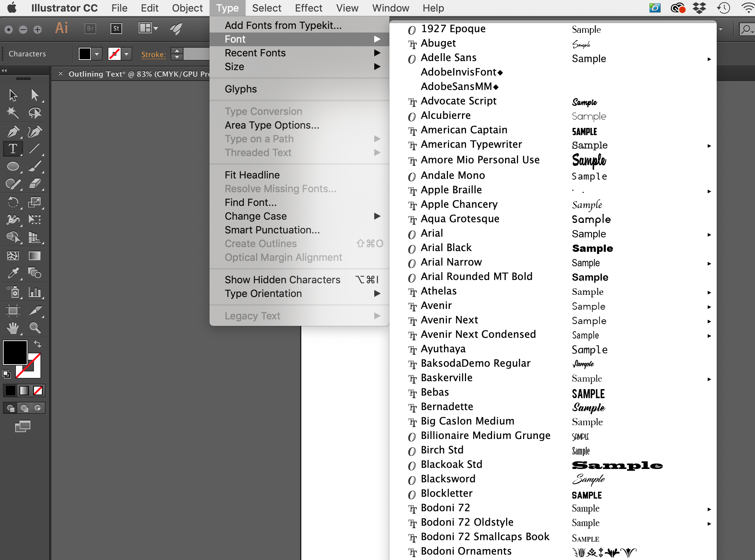Screen dimensions: 755x560
Task: Select the Pen tool
Action: pos(13,132)
